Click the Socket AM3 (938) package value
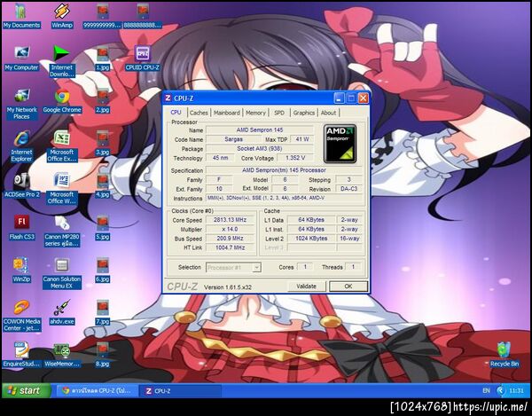Image resolution: width=532 pixels, height=416 pixels. point(260,149)
